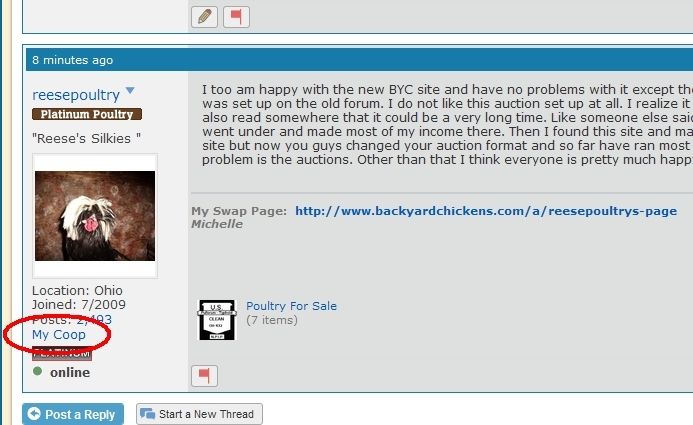Click the Platinum Poultry badge
Image resolution: width=693 pixels, height=425 pixels.
(x=87, y=114)
